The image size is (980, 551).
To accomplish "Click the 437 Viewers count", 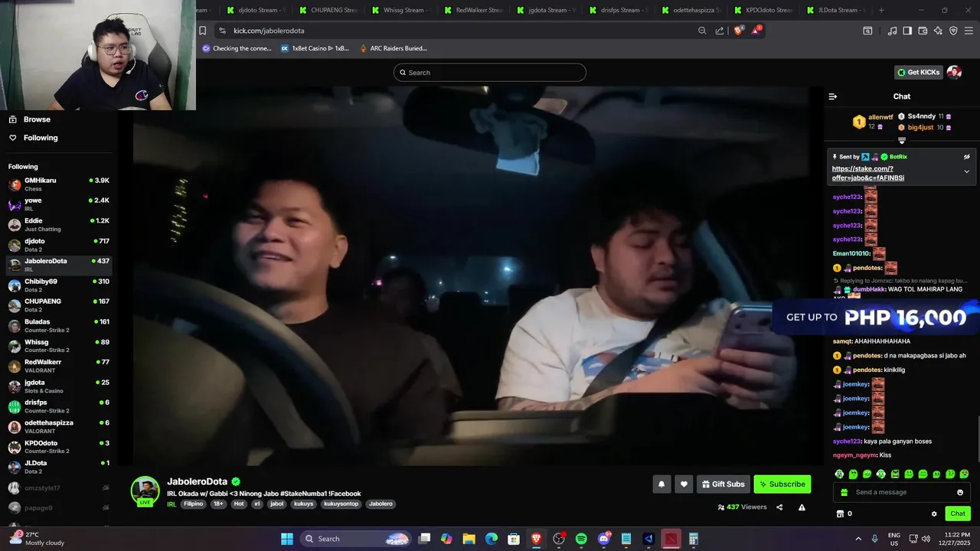I will click(x=742, y=507).
